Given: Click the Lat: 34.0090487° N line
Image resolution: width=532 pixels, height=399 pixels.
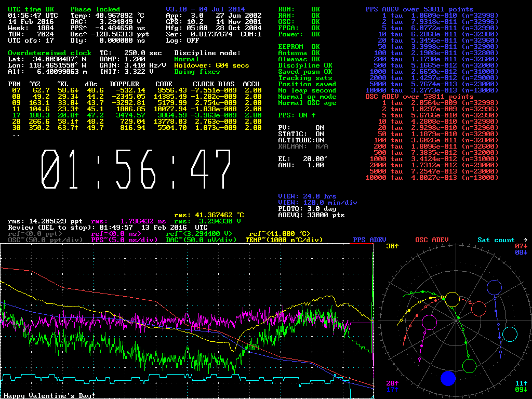Looking at the screenshot, I should coord(47,59).
